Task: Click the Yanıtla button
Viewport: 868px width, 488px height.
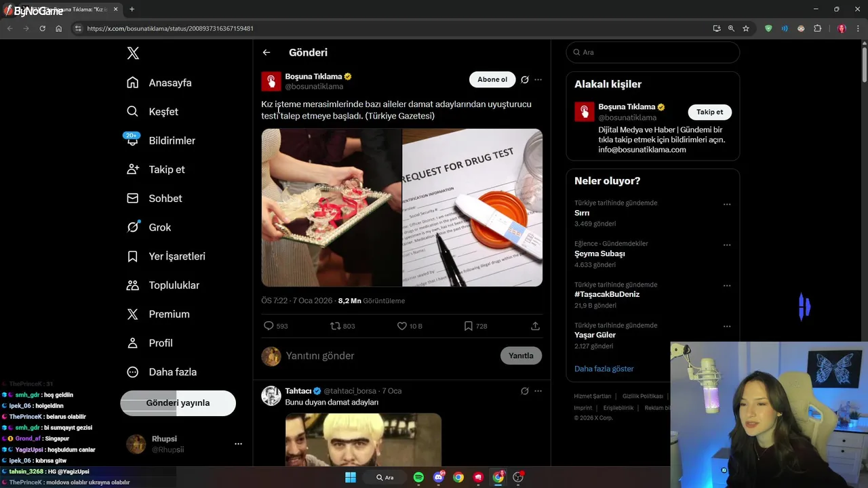Action: coord(521,356)
